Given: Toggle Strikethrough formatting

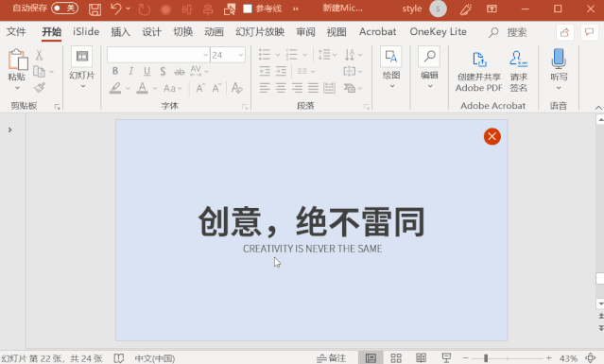Looking at the screenshot, I should click(179, 72).
